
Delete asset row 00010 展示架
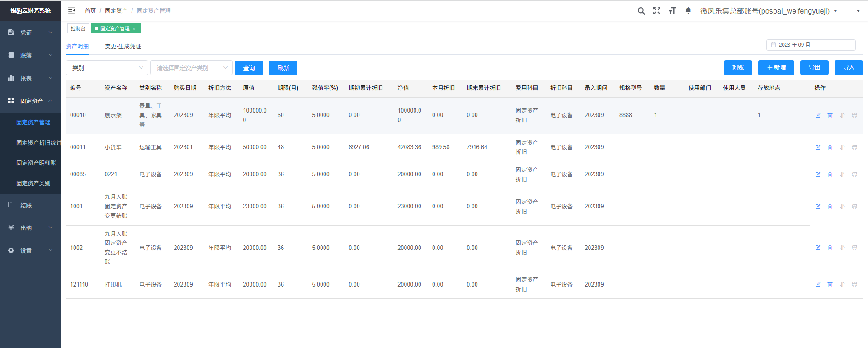[830, 115]
